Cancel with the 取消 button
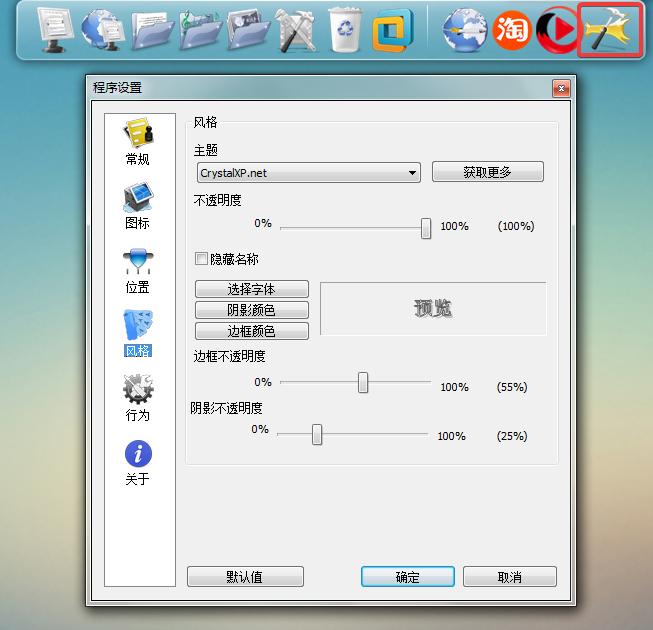653x630 pixels. [510, 577]
